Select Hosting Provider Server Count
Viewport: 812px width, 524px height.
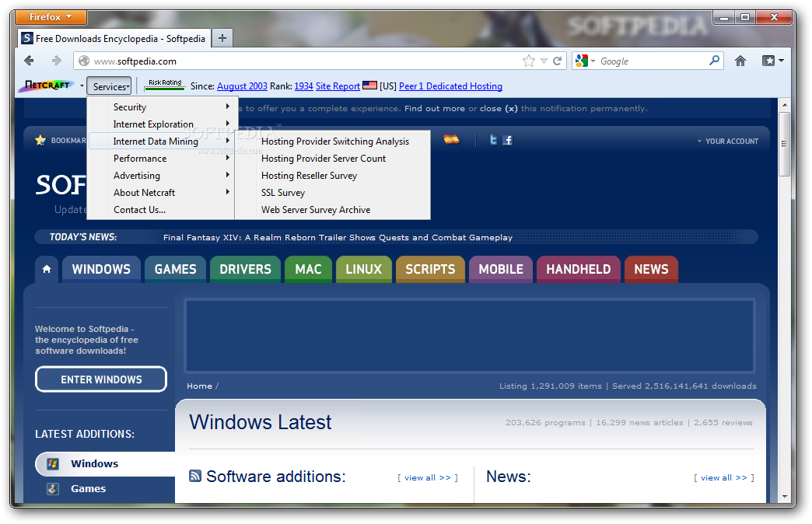pyautogui.click(x=333, y=158)
